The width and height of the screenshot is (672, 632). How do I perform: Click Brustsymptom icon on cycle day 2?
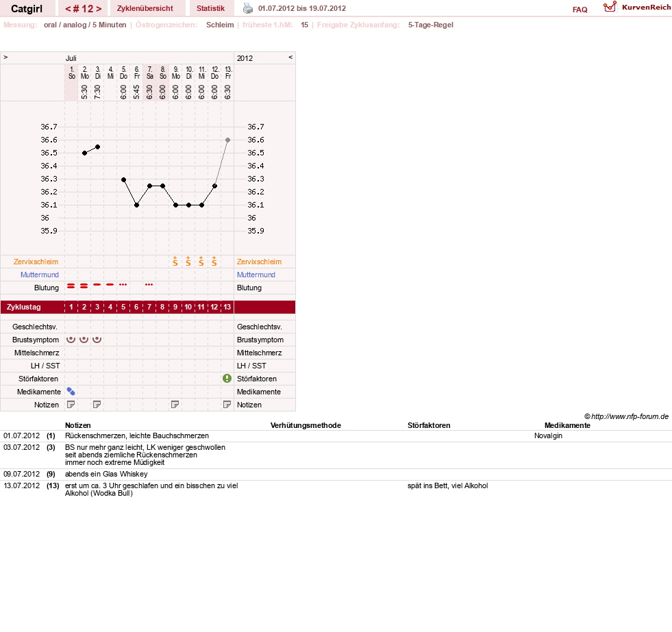[x=84, y=340]
